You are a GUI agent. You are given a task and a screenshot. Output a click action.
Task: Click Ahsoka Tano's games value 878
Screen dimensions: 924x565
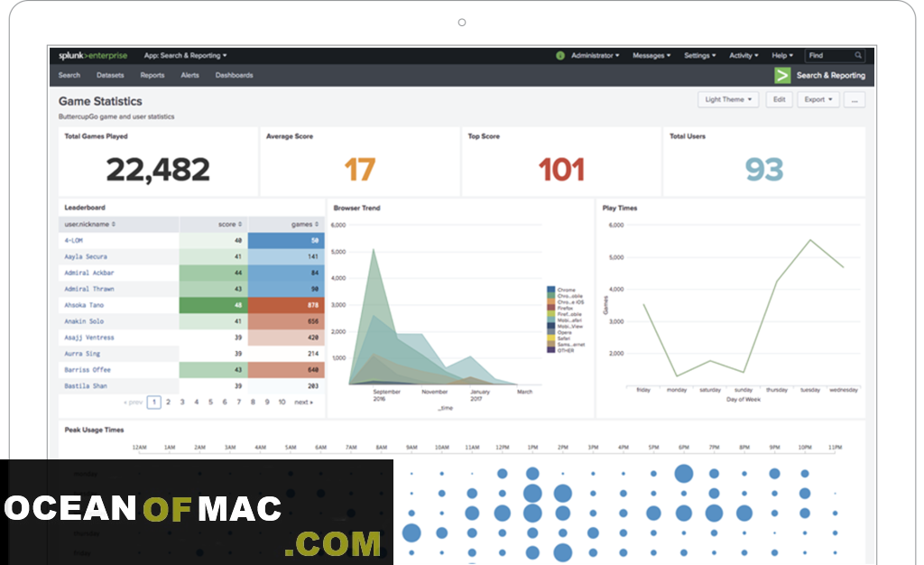pyautogui.click(x=313, y=305)
